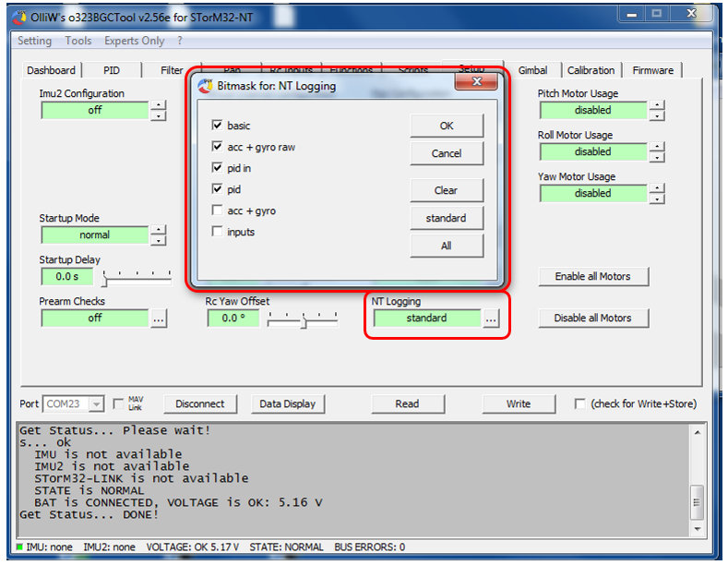
Task: Toggle the MAV Link checkbox
Action: tap(118, 404)
